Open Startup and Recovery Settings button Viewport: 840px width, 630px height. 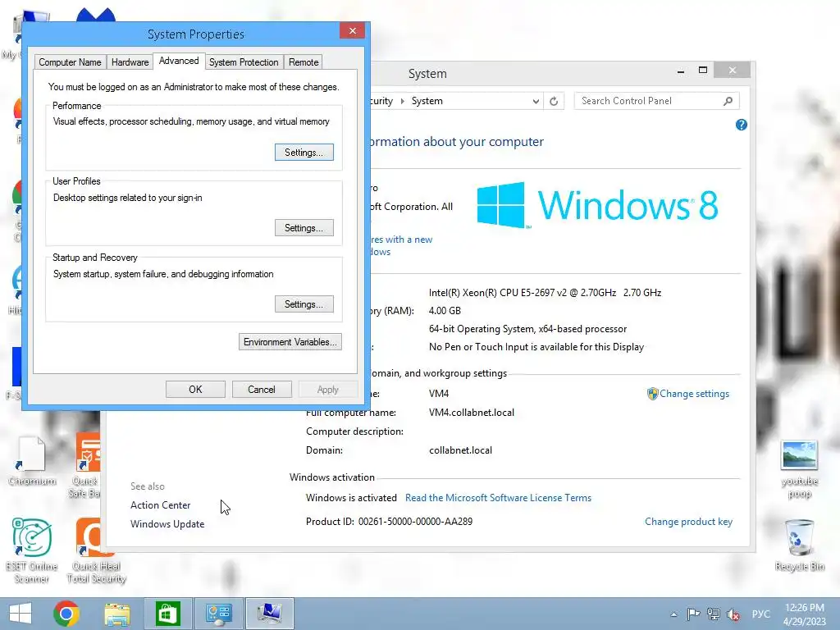click(x=304, y=304)
